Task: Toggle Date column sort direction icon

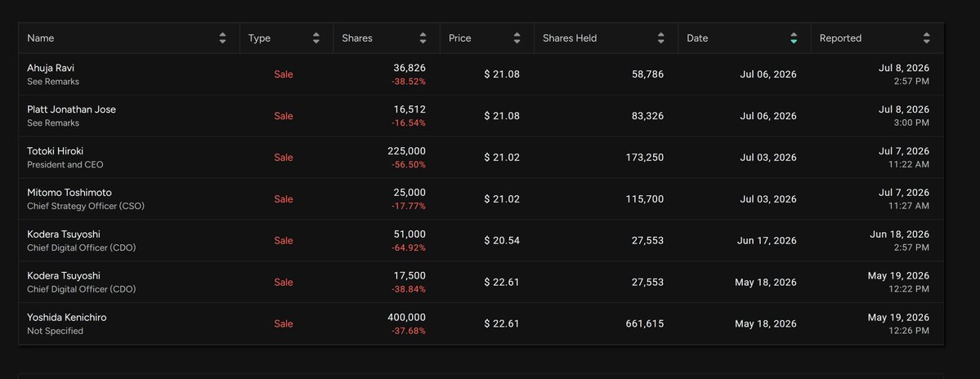Action: [794, 38]
